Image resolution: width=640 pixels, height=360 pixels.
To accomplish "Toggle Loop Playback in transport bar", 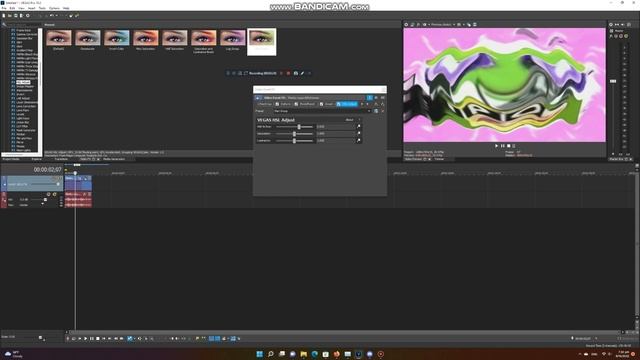I will pos(74,338).
